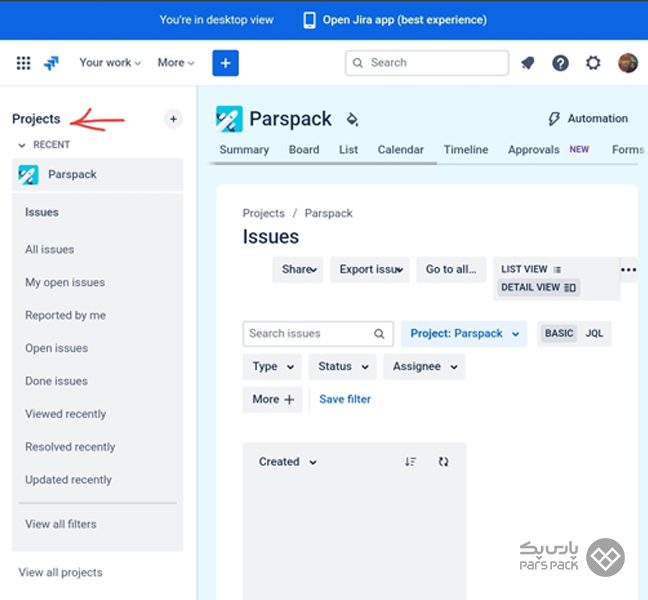Select BASIC search mode
The width and height of the screenshot is (648, 600).
point(559,333)
